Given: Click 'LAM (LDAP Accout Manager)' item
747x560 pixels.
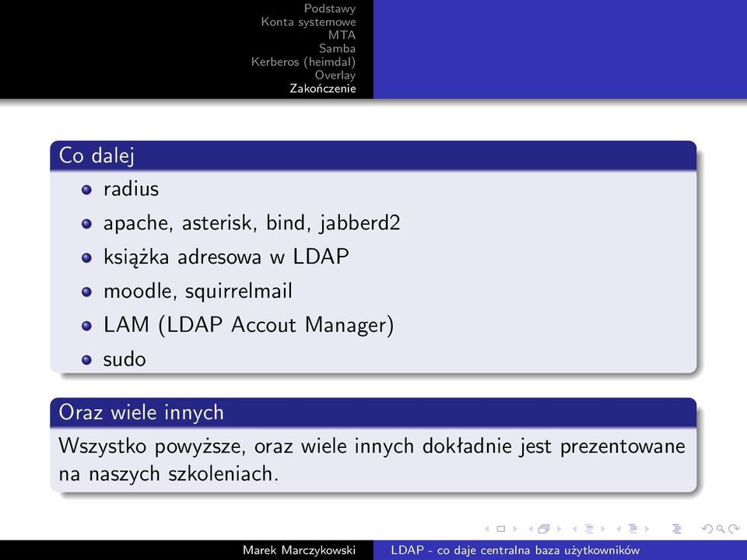Looking at the screenshot, I should 249,325.
